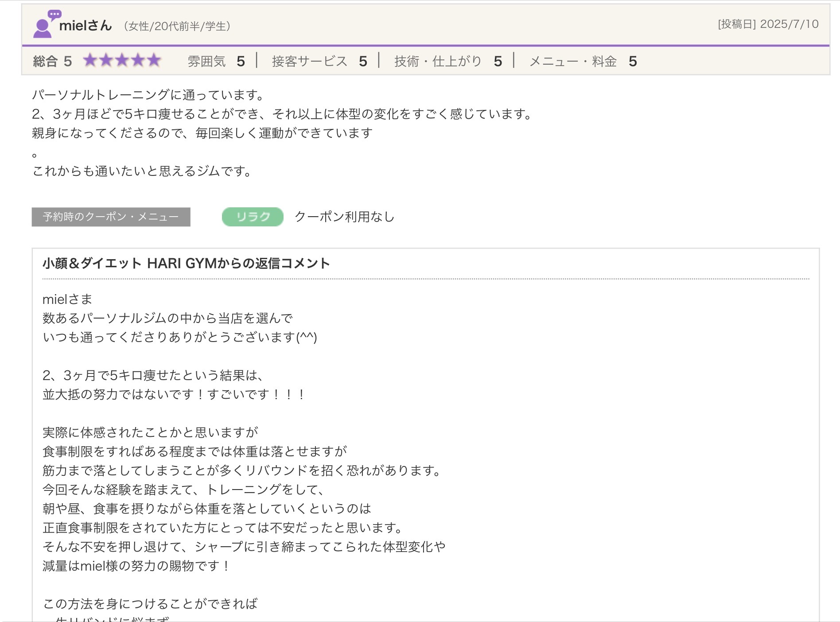Toggle the 雰囲気 5 rating item

[216, 61]
